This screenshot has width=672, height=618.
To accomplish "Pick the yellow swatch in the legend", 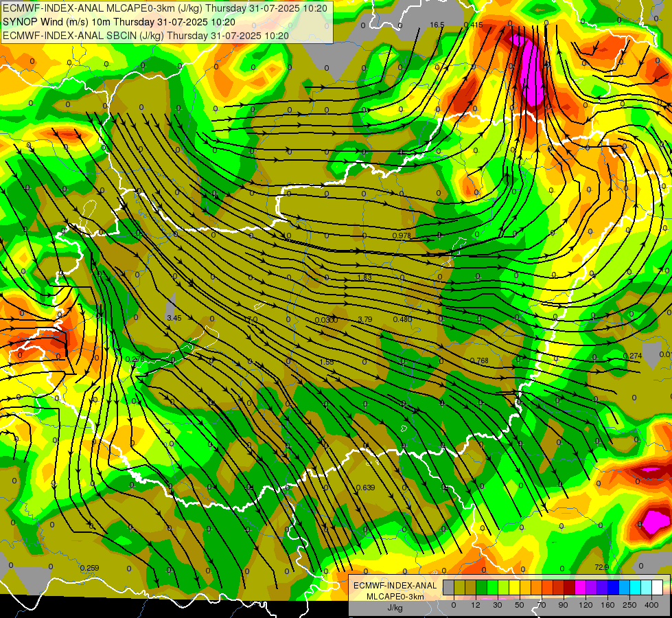I will coord(515,587).
